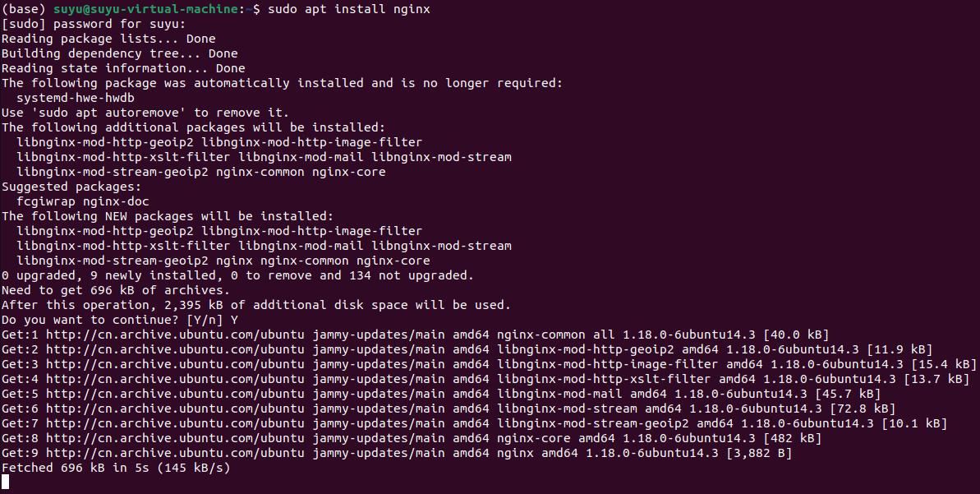Click 'Fetched 696 kB in 5s' line

point(116,468)
